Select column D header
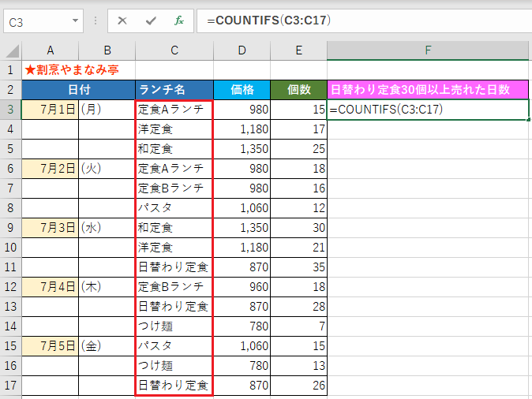This screenshot has width=532, height=399. coord(242,50)
